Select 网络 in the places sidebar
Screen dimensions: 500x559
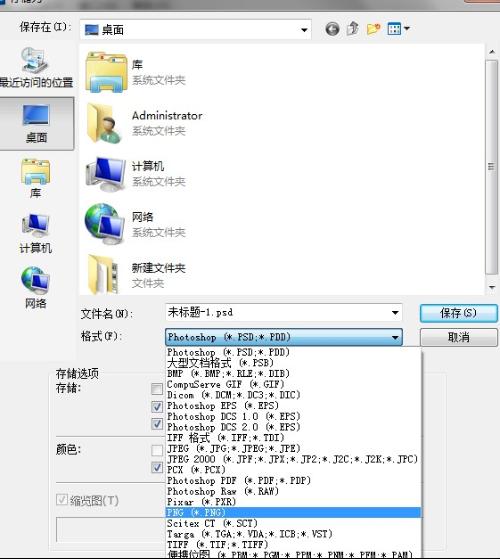(x=35, y=288)
